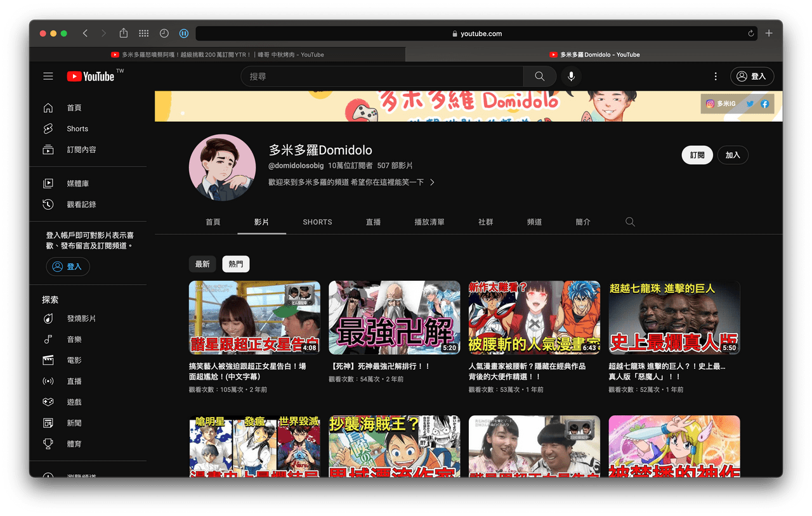Click 登入 in the top right
812x516 pixels.
click(x=752, y=76)
